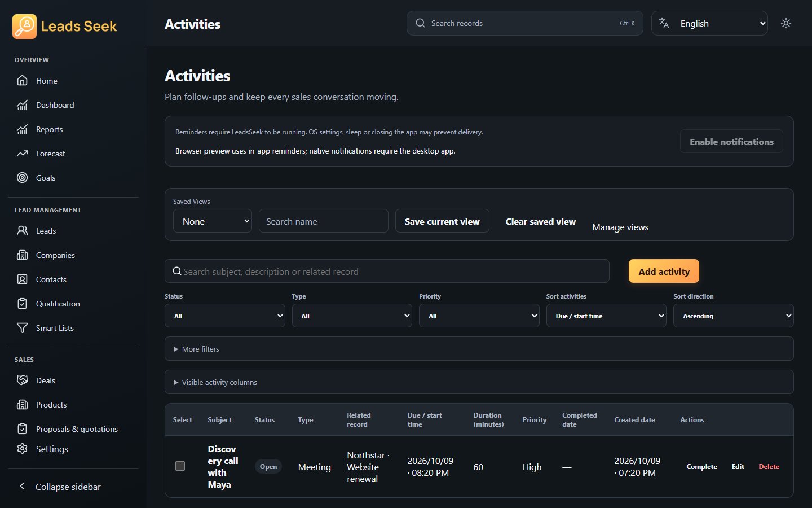Go to Home in sidebar
The height and width of the screenshot is (508, 812).
[x=47, y=81]
